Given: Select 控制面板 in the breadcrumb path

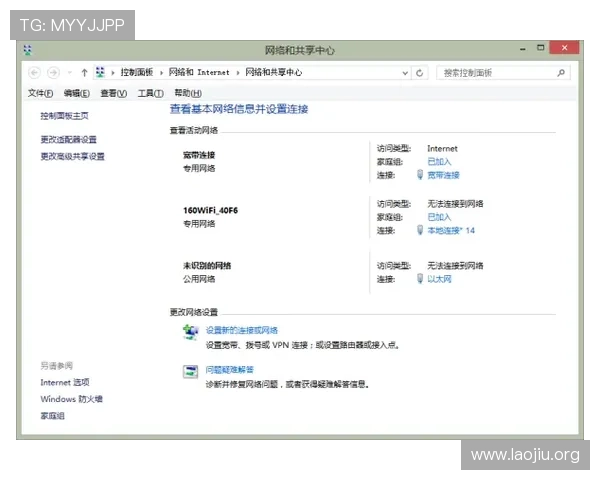Looking at the screenshot, I should 137,72.
